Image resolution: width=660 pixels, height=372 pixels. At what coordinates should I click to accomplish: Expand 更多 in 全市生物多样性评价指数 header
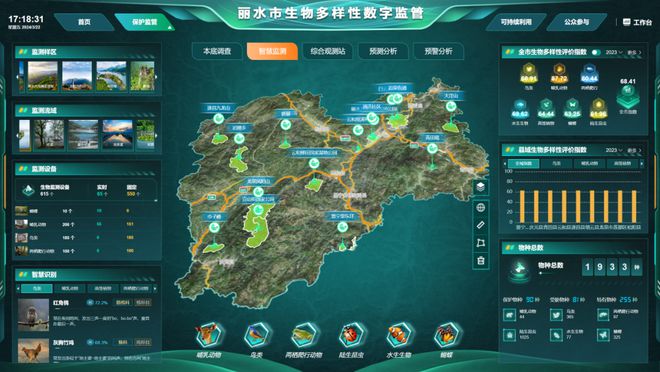click(x=634, y=52)
